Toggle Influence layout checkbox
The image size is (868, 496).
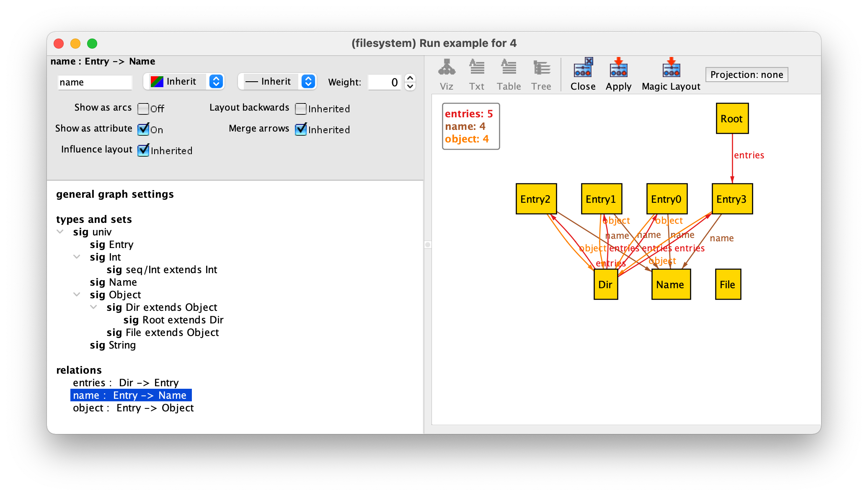(143, 150)
